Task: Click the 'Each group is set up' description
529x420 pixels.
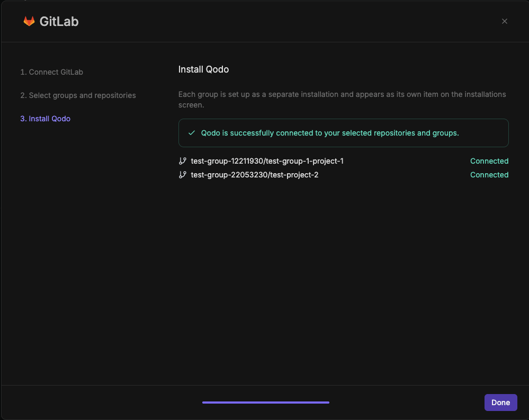Action: [x=342, y=100]
